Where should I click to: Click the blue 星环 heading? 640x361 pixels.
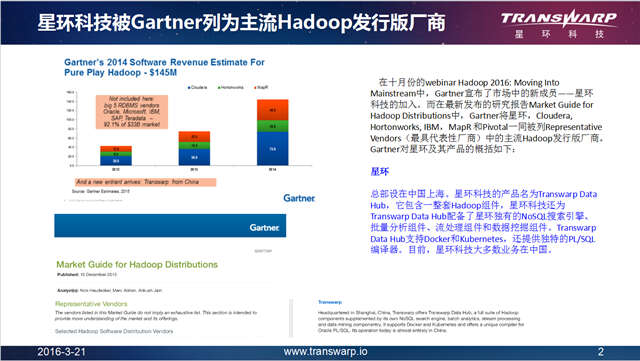point(380,172)
